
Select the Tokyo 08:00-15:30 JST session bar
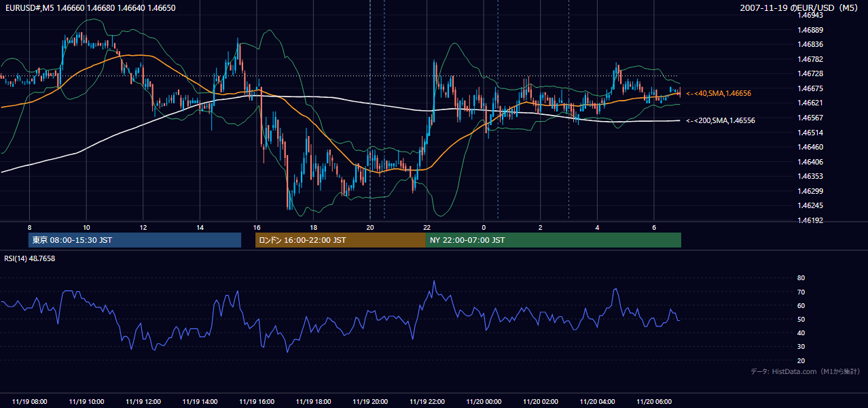click(134, 240)
